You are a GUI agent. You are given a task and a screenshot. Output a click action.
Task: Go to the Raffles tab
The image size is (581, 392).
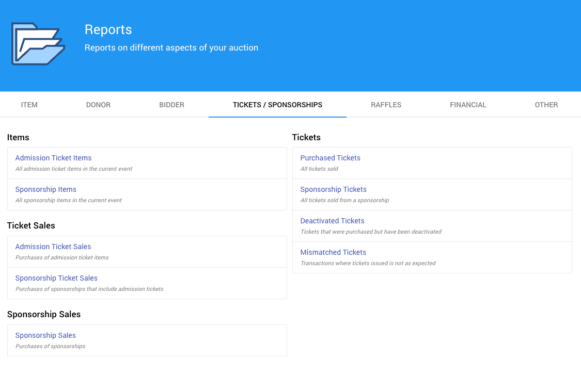[x=386, y=105]
